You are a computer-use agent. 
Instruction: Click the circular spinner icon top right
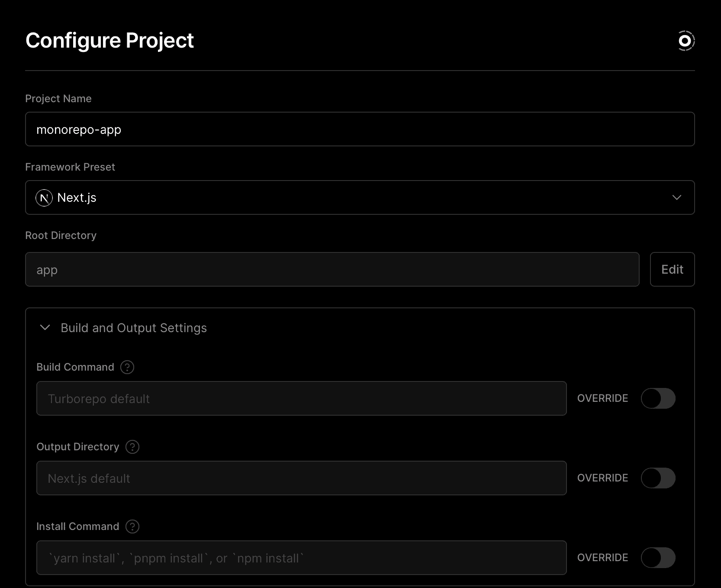(x=686, y=41)
